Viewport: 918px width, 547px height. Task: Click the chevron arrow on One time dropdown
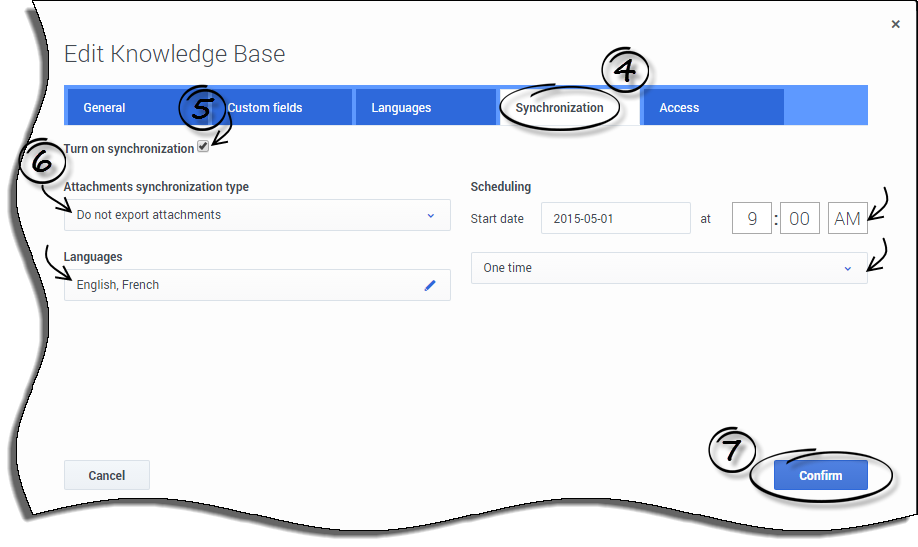[x=847, y=268]
